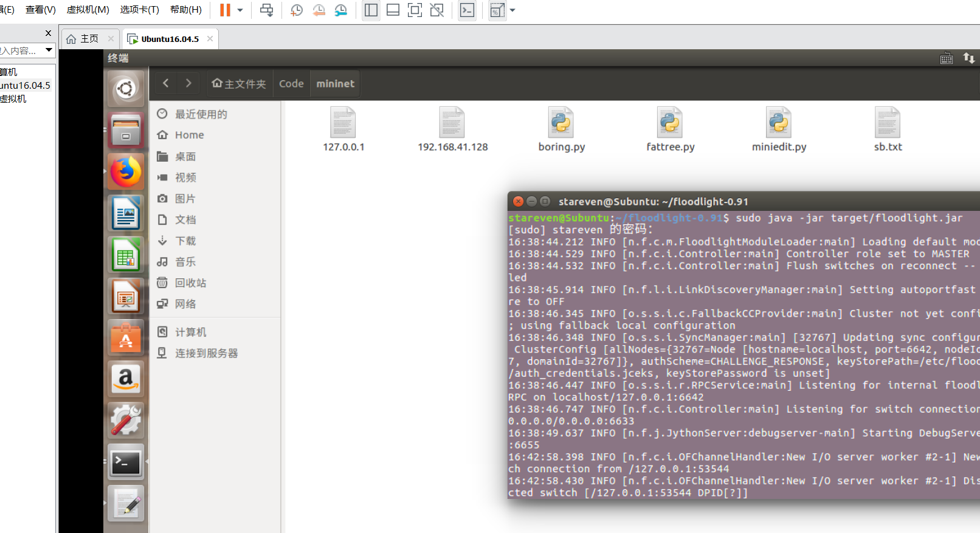The height and width of the screenshot is (533, 980).
Task: Launch Firefox from the dock
Action: [x=126, y=171]
